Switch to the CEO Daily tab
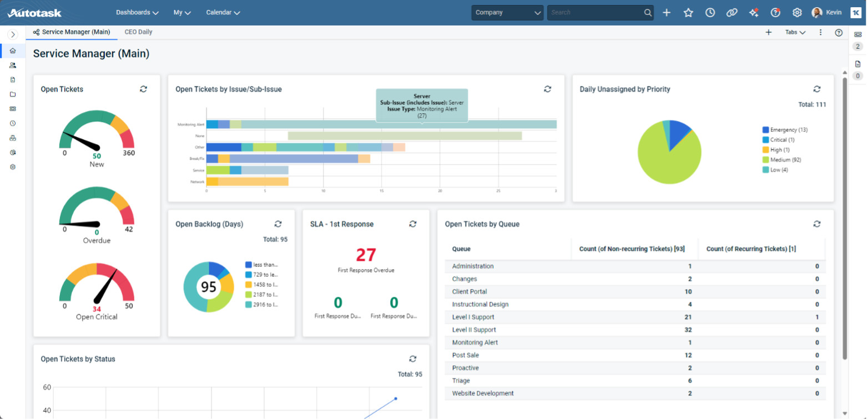 click(x=138, y=32)
